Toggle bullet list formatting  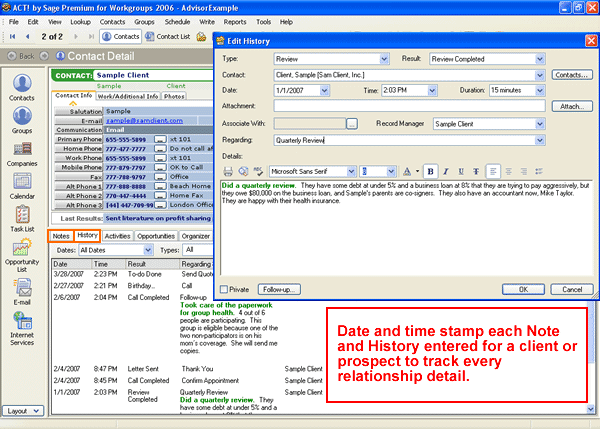click(x=539, y=171)
